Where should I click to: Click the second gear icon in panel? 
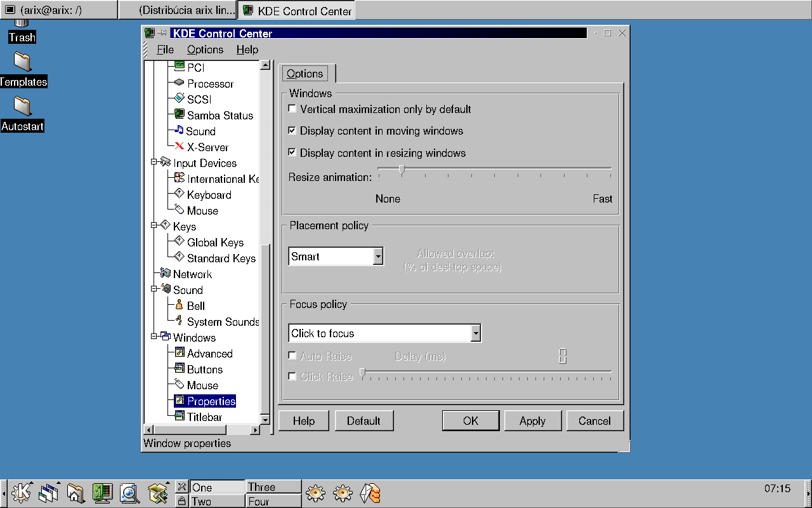click(343, 493)
